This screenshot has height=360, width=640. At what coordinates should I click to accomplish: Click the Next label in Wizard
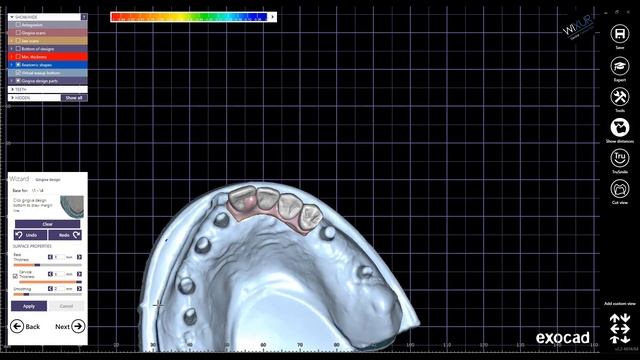(62, 327)
